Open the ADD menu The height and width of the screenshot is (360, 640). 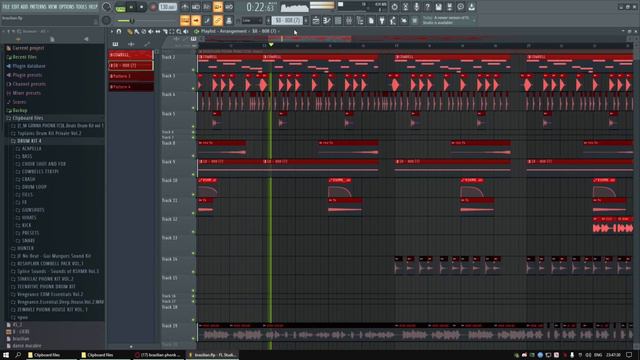click(25, 7)
